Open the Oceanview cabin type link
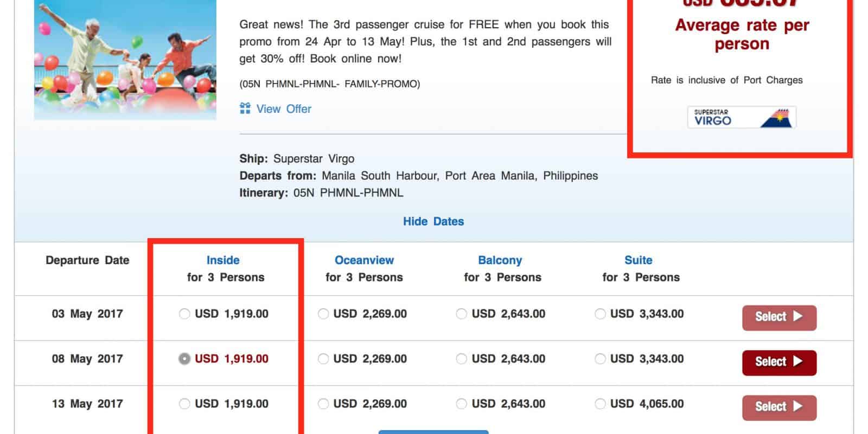 point(364,260)
